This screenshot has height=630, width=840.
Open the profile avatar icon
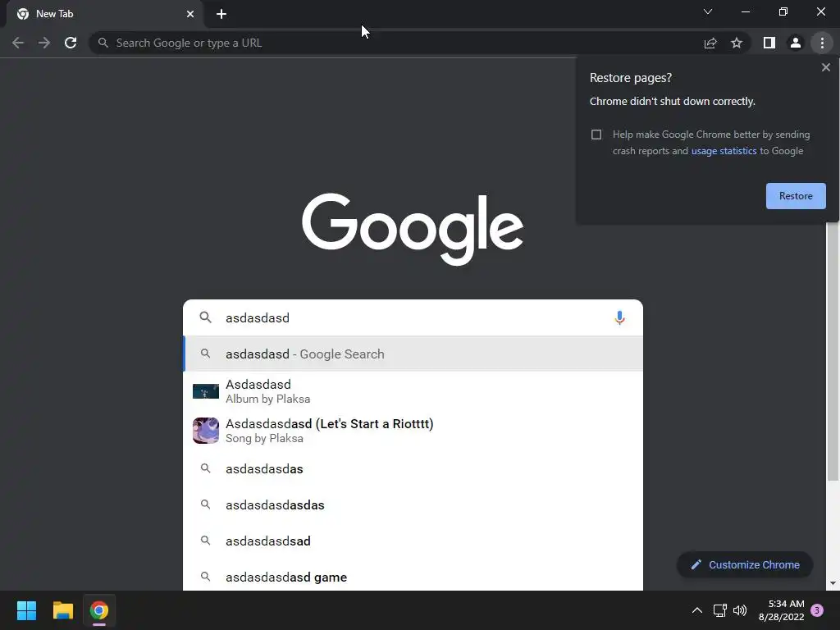click(x=796, y=43)
